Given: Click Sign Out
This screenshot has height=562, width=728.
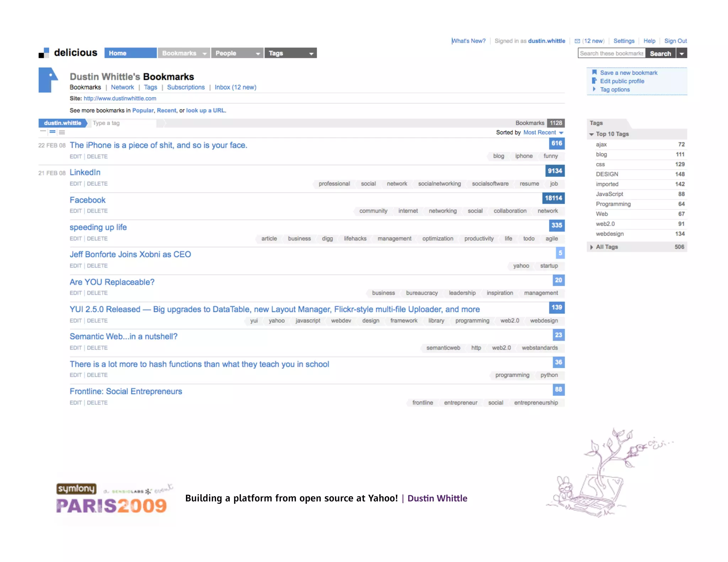Looking at the screenshot, I should pos(675,41).
